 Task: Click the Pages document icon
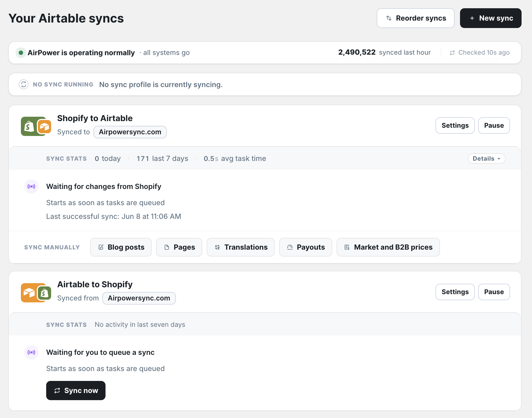point(167,247)
